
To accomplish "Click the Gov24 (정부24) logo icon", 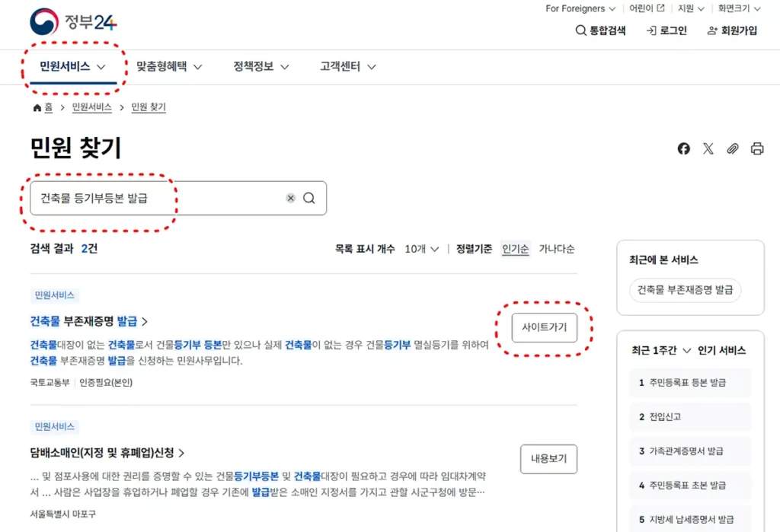I will pos(44,22).
